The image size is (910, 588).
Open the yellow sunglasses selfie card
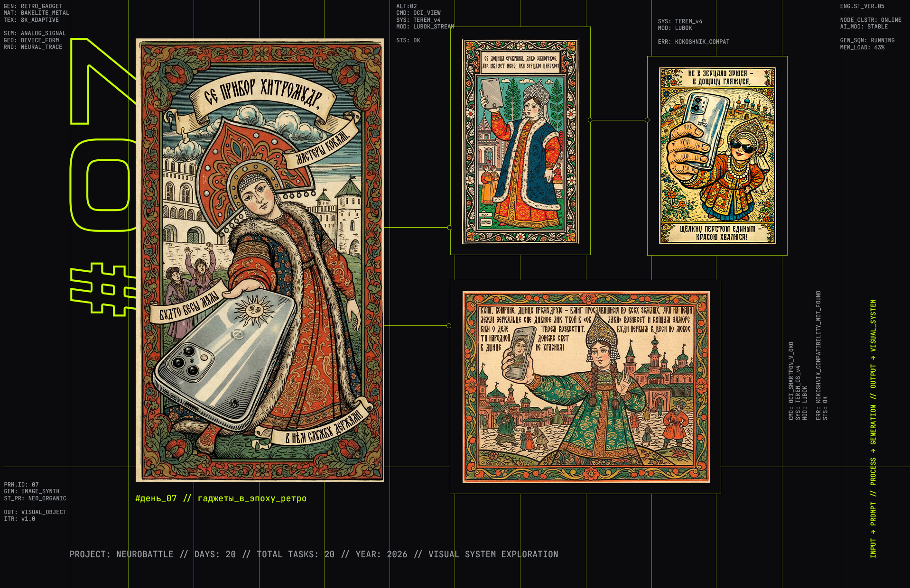[717, 156]
